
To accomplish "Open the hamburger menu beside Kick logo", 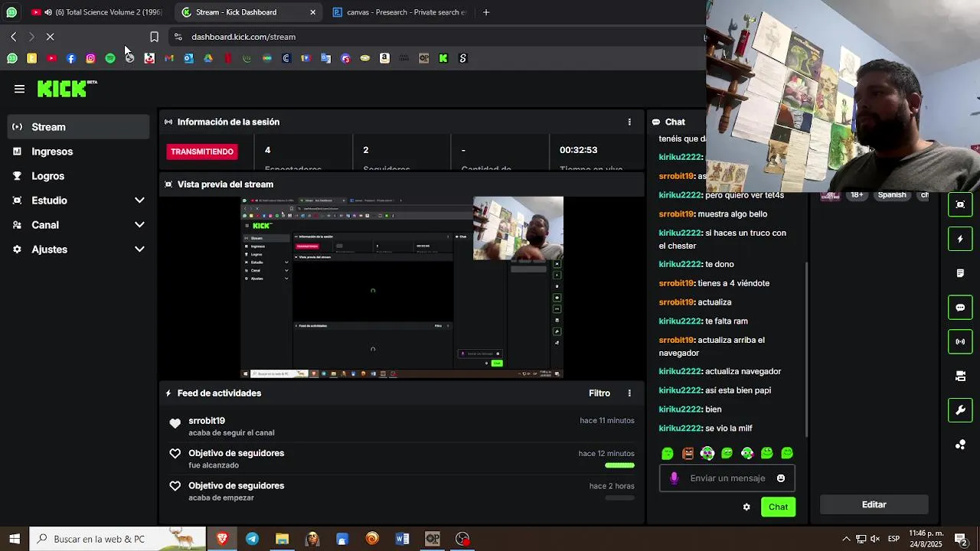I will [19, 89].
